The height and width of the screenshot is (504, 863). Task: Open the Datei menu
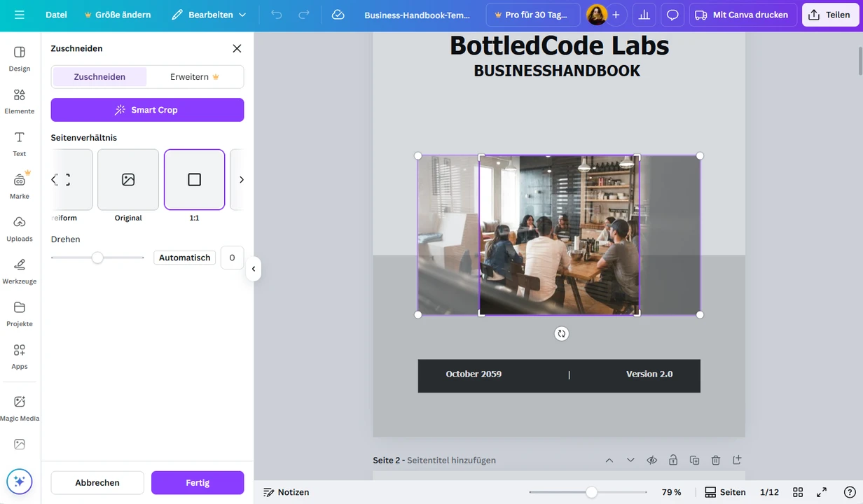point(56,15)
